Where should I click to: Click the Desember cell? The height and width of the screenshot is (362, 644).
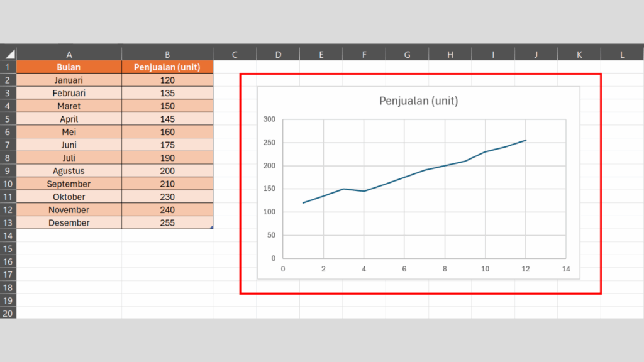click(69, 222)
